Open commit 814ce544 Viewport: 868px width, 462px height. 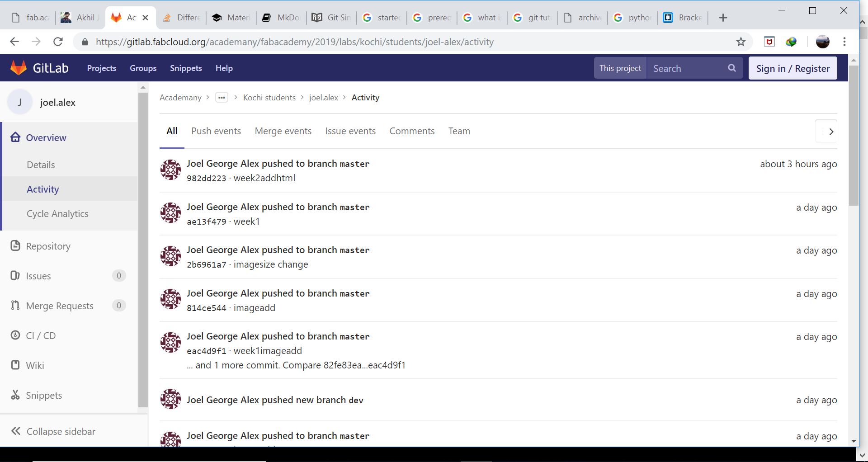[x=207, y=308]
